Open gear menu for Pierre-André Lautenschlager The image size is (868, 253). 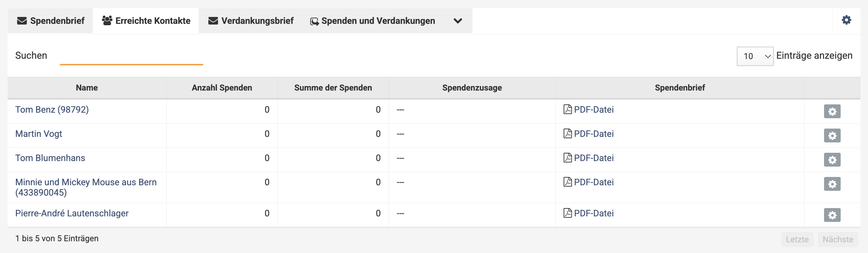(832, 215)
